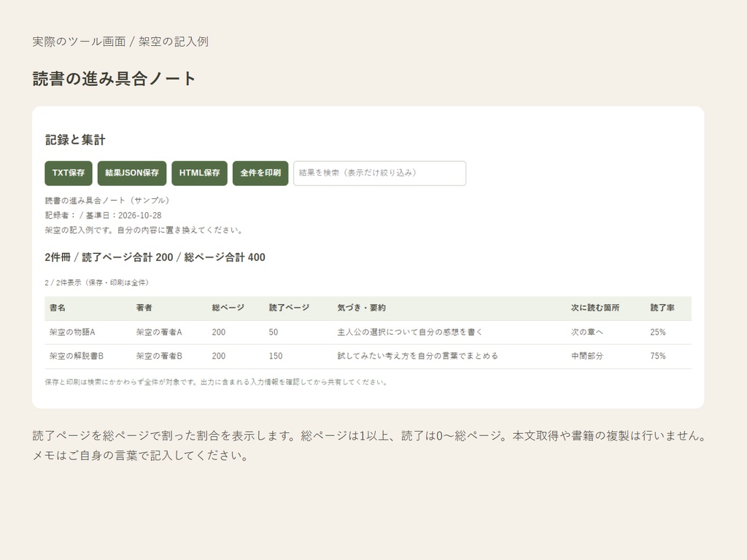Select the 25% completion rate
Viewport: 747px width, 560px height.
point(658,332)
